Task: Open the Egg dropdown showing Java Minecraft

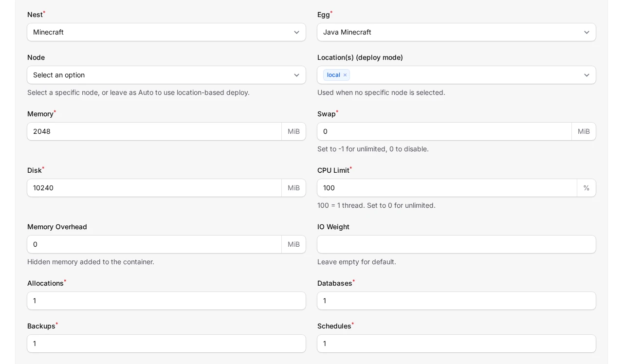Action: (x=457, y=32)
